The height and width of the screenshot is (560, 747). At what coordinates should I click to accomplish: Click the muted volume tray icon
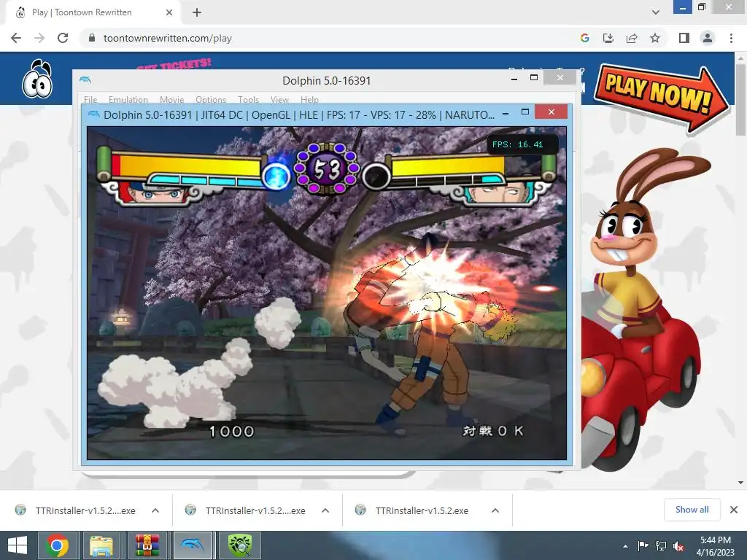[678, 545]
